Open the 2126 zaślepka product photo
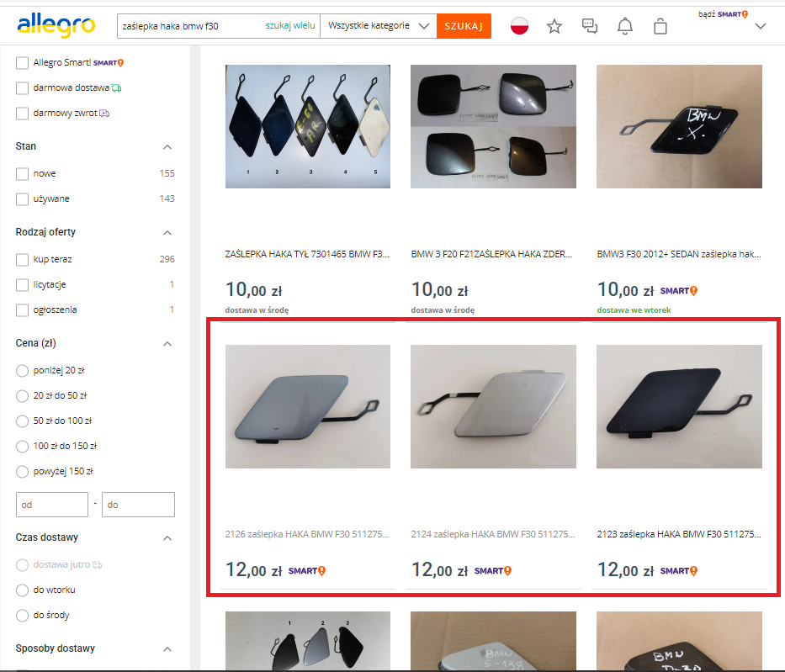 pyautogui.click(x=308, y=407)
